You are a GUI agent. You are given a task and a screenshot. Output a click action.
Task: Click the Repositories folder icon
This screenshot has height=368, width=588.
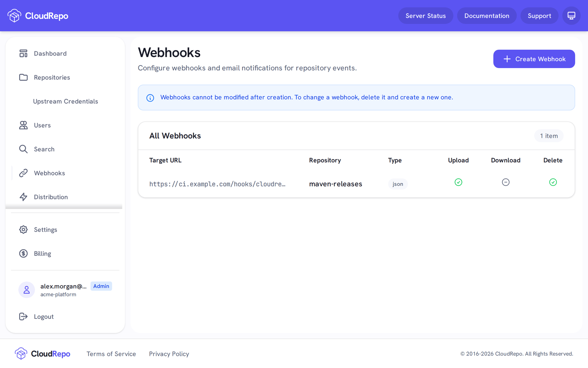tap(24, 77)
